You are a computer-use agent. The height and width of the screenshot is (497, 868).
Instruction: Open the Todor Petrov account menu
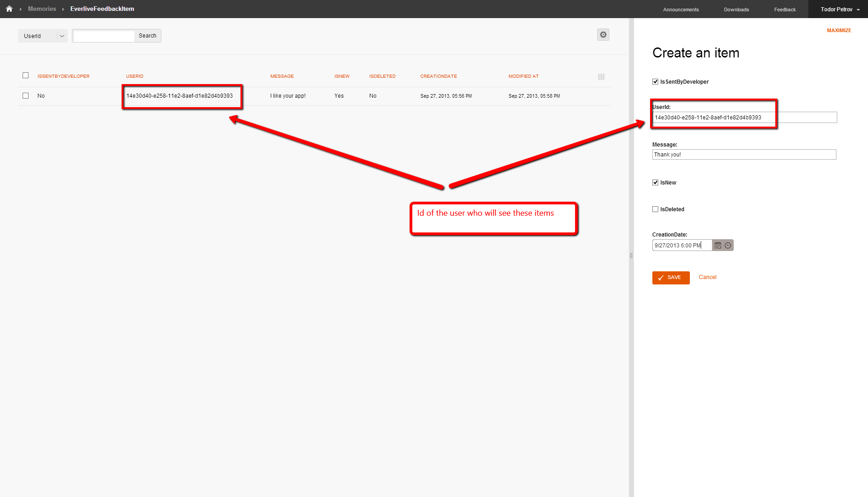840,9
